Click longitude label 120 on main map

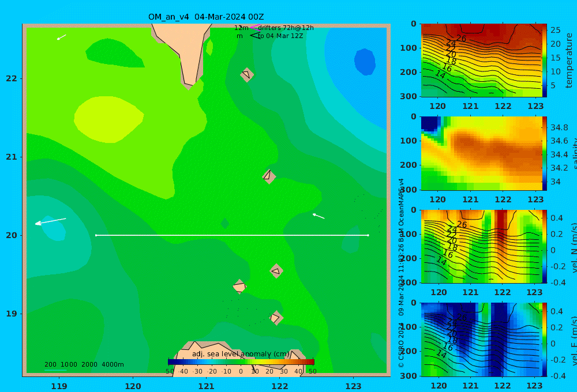[133, 386]
